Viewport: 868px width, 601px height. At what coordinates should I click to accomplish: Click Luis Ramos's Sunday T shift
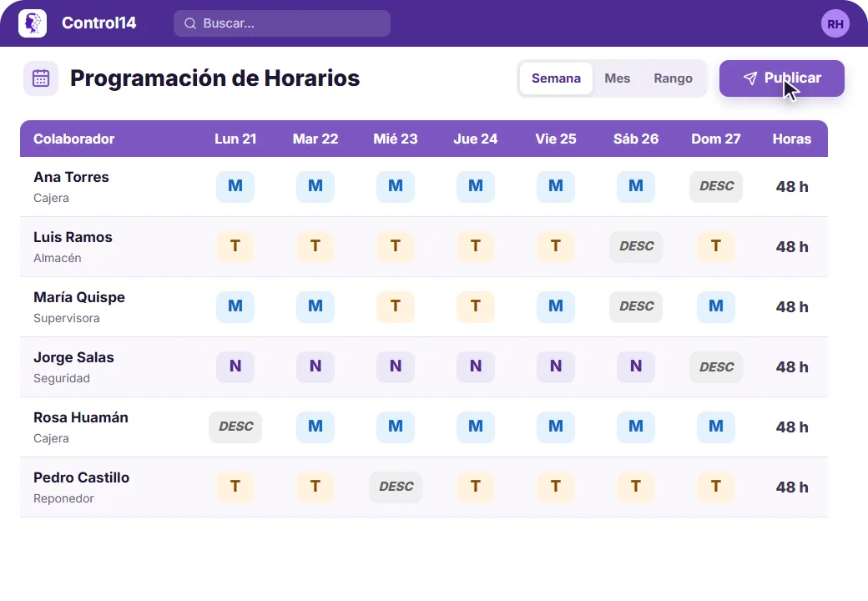point(716,246)
